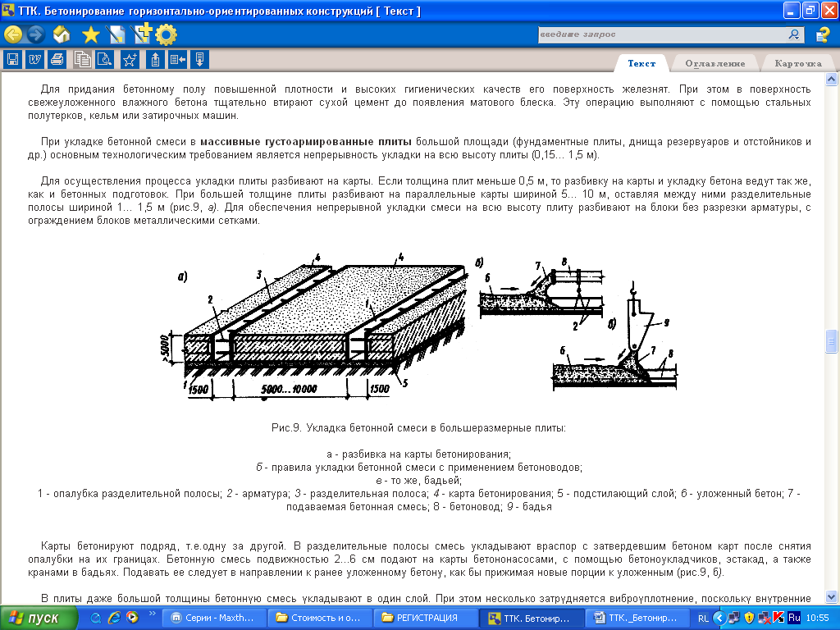The image size is (840, 630).
Task: Expand the quick launch chevron
Action: tap(152, 614)
